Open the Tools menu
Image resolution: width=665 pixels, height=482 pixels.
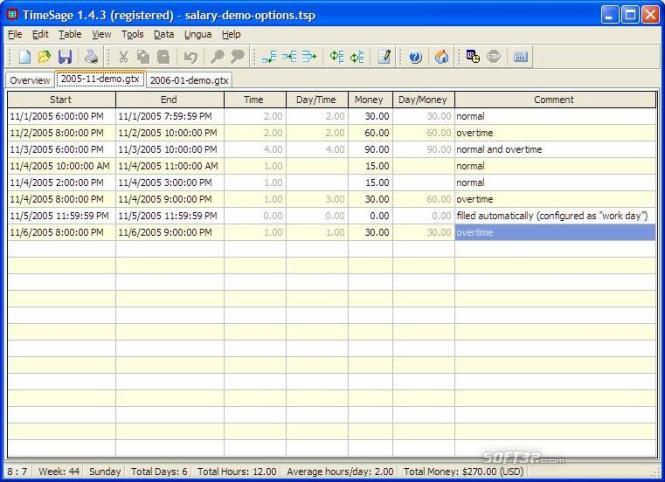pyautogui.click(x=132, y=34)
